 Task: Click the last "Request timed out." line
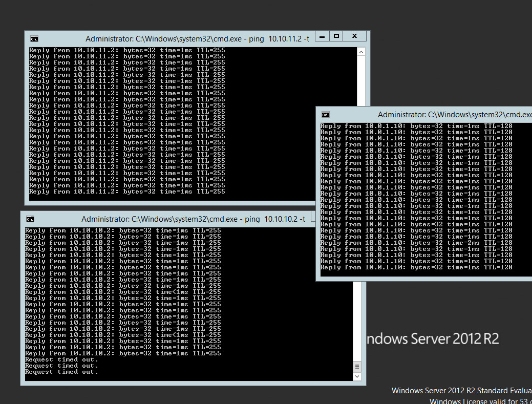click(61, 372)
